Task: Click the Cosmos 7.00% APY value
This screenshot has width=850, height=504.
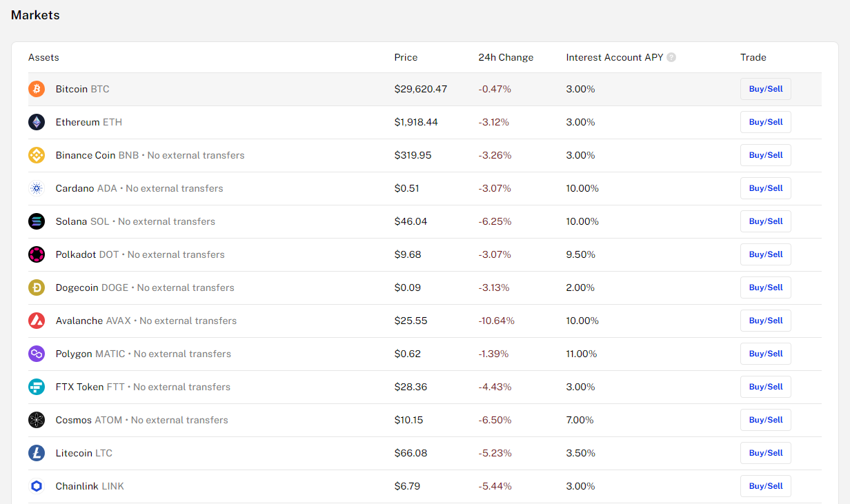Action: coord(580,420)
